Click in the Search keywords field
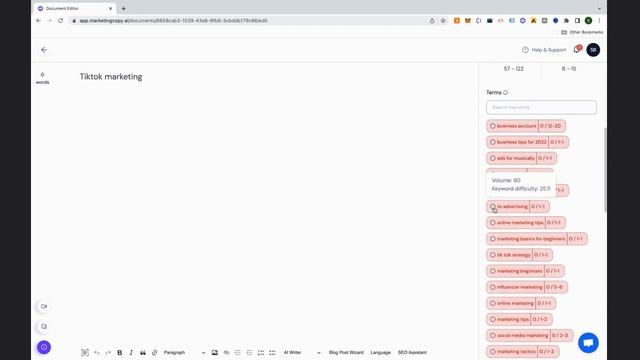Viewport: 640px width, 360px height. (541, 107)
